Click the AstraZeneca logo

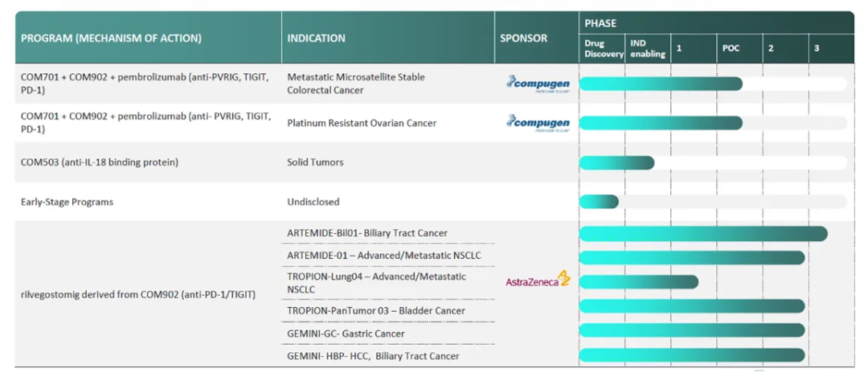coord(538,281)
